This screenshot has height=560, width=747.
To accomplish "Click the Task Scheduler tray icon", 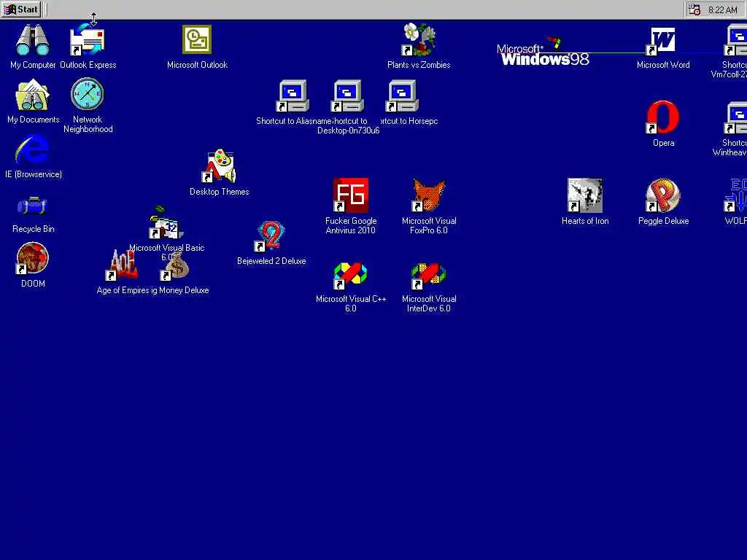I will (x=694, y=9).
